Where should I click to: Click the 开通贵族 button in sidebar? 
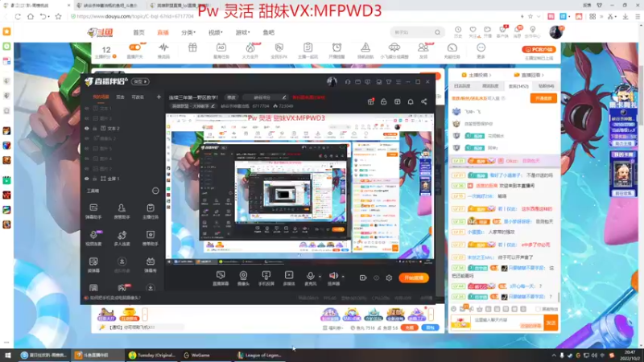click(x=543, y=98)
